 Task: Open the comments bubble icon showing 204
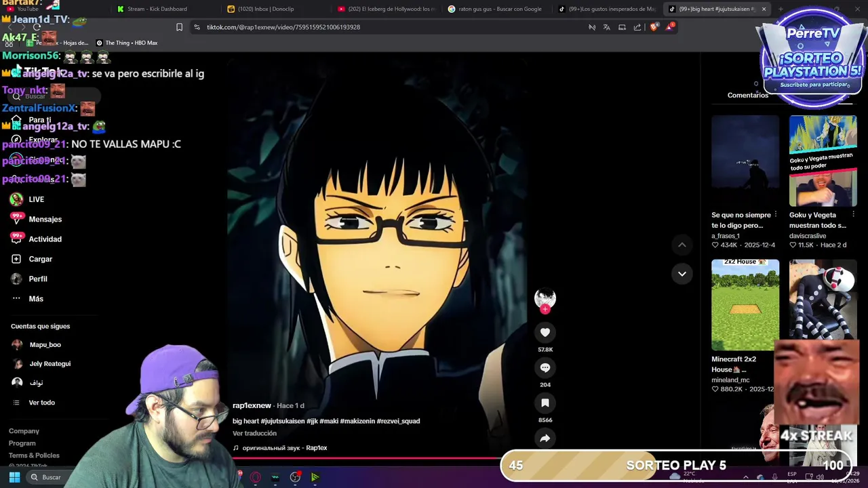(x=545, y=367)
